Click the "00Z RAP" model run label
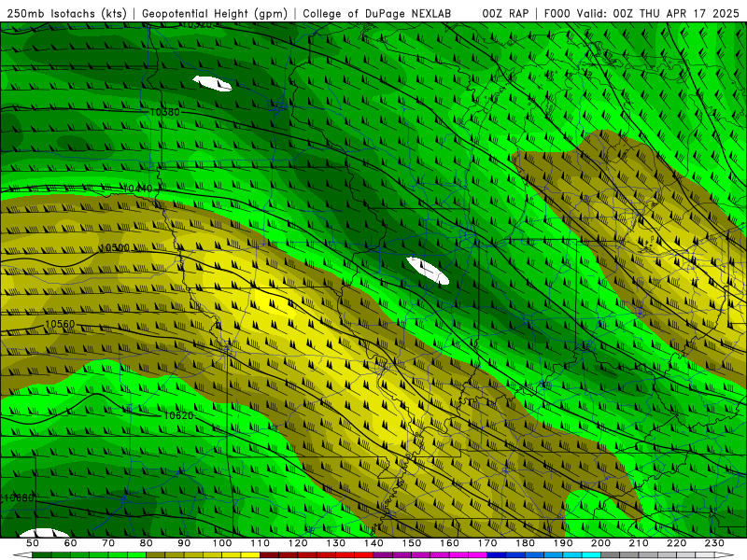This screenshot has height=560, width=747. coord(505,13)
